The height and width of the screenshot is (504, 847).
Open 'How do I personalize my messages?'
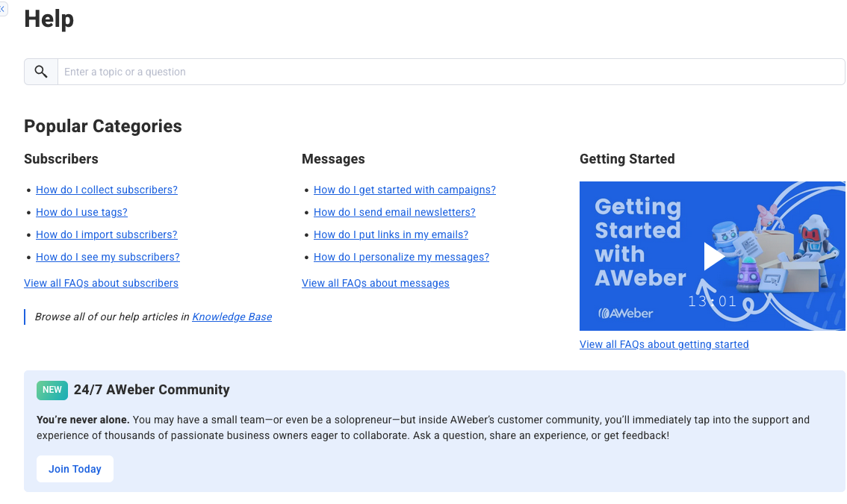coord(401,257)
